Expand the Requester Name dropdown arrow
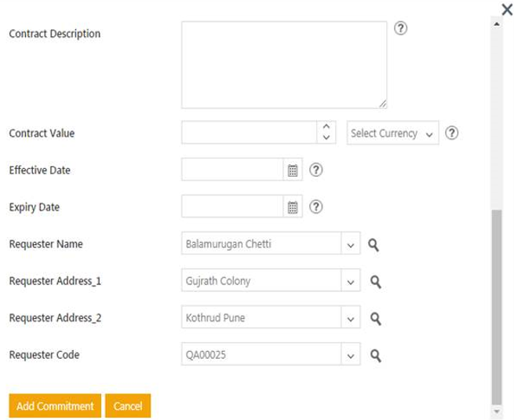The image size is (514, 420). point(350,244)
